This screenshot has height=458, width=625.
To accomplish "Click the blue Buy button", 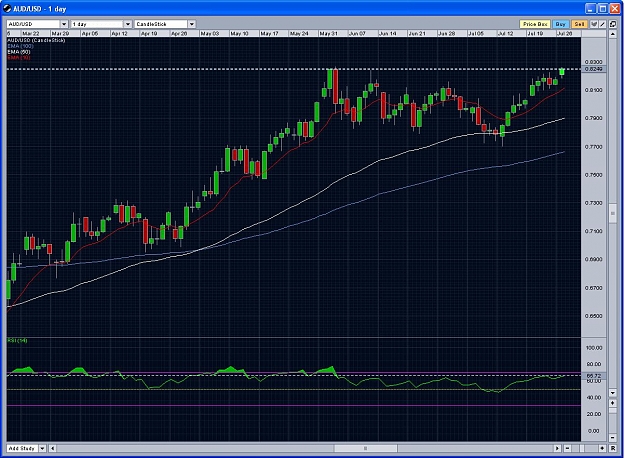I will tap(560, 24).
